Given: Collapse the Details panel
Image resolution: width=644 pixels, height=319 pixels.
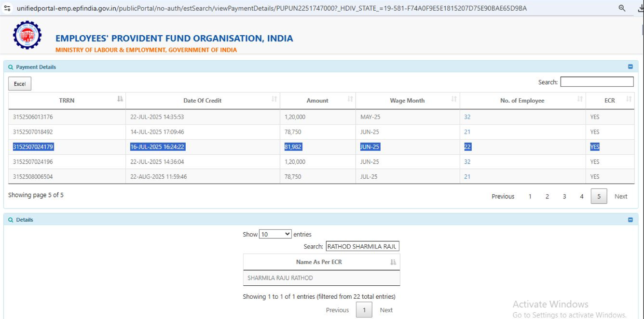Looking at the screenshot, I should point(630,220).
